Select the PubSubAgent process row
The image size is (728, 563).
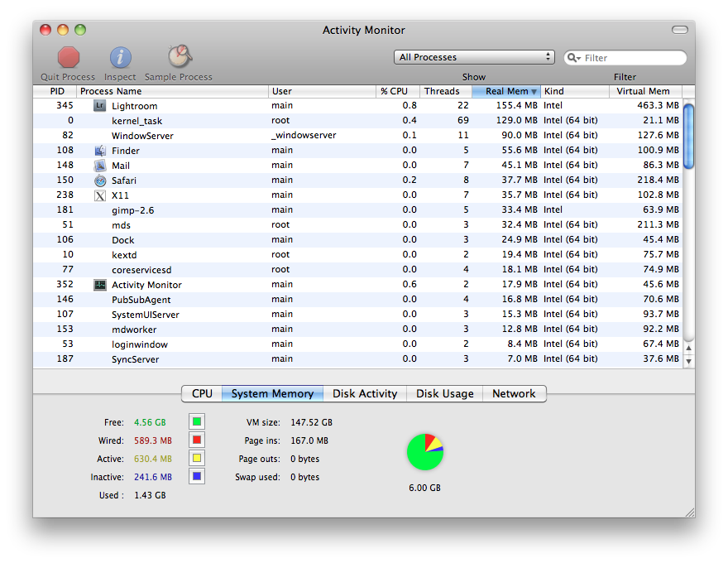coord(358,299)
